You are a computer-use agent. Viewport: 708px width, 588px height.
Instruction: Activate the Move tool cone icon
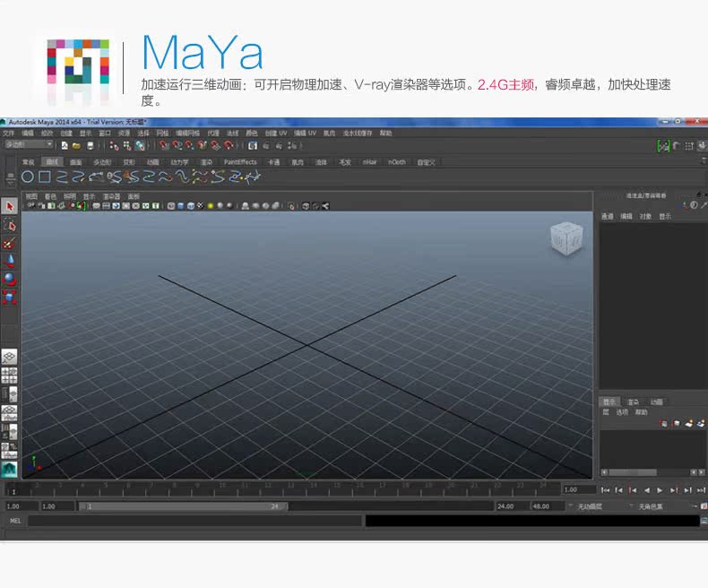pos(10,261)
